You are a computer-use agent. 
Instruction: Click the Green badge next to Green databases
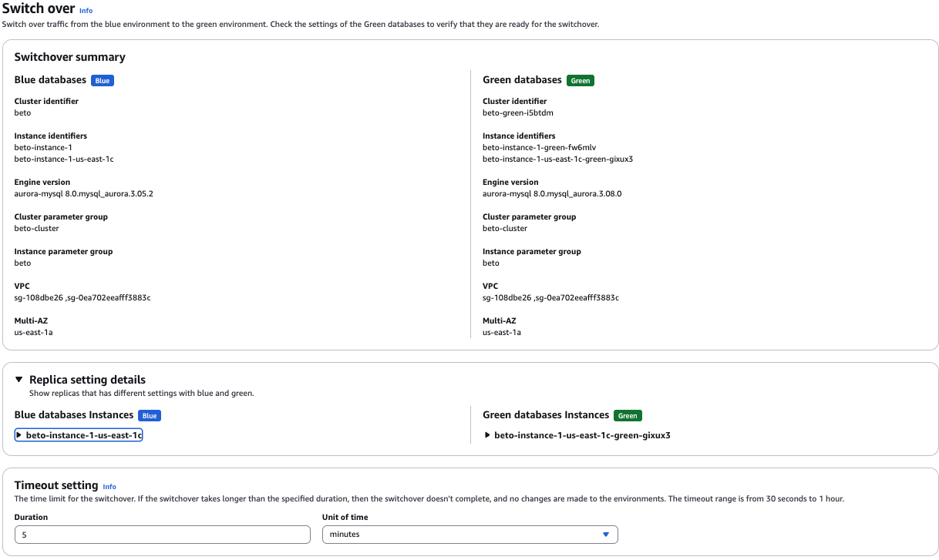pos(581,80)
